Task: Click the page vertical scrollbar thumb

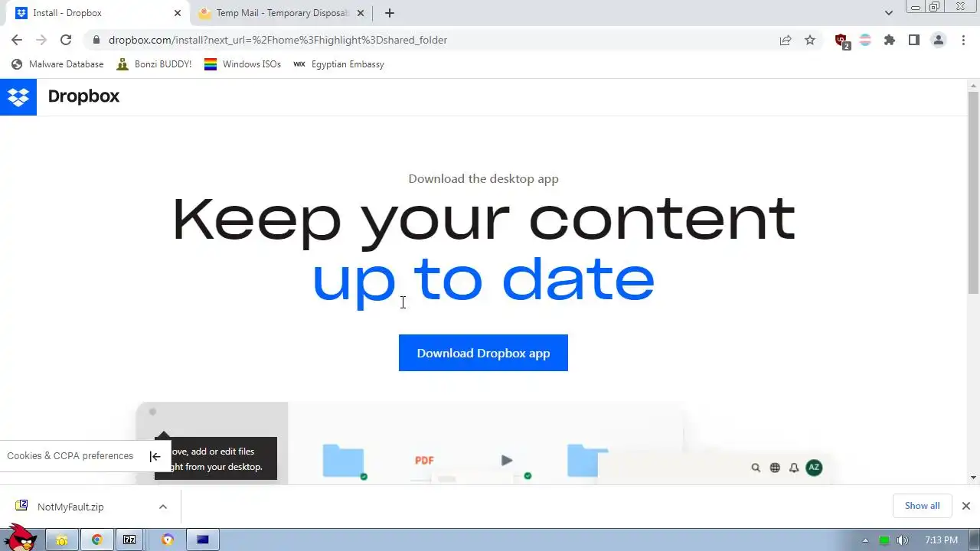Action: click(x=973, y=191)
